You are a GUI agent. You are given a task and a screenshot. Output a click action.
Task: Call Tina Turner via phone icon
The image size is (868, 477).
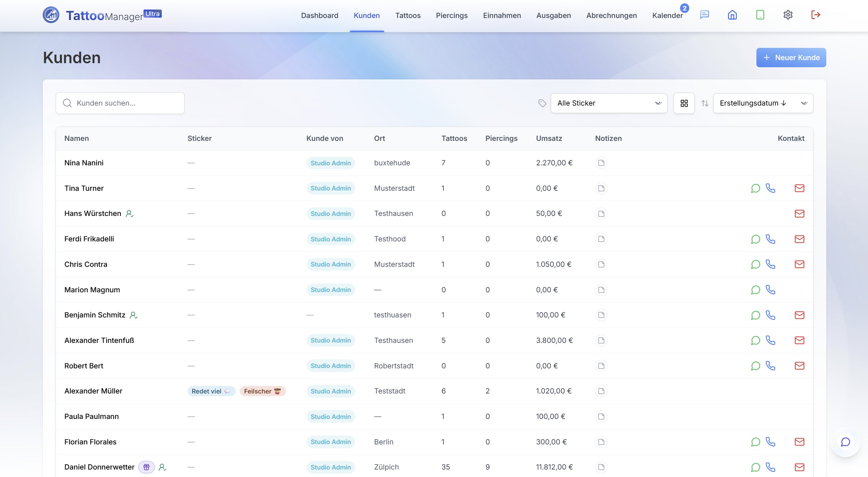pyautogui.click(x=770, y=188)
